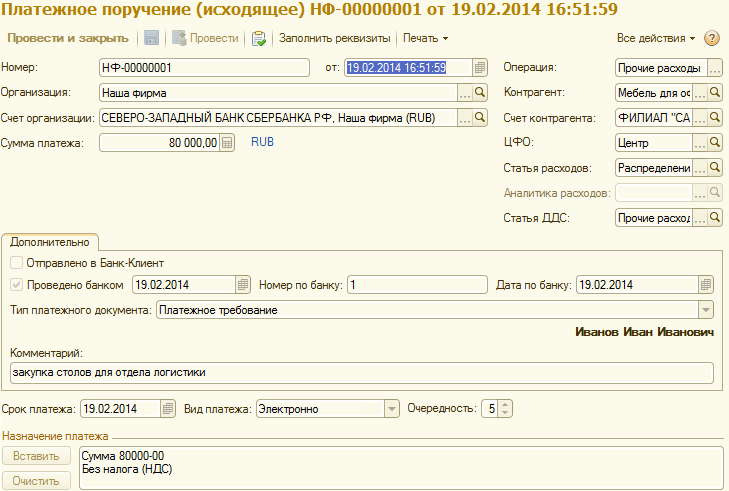Select the Дополнительно tab

pos(50,241)
